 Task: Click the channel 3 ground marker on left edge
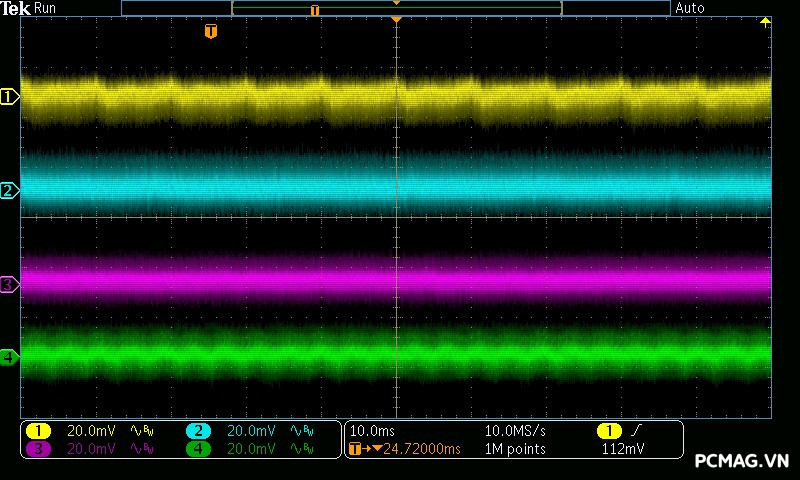(x=9, y=285)
